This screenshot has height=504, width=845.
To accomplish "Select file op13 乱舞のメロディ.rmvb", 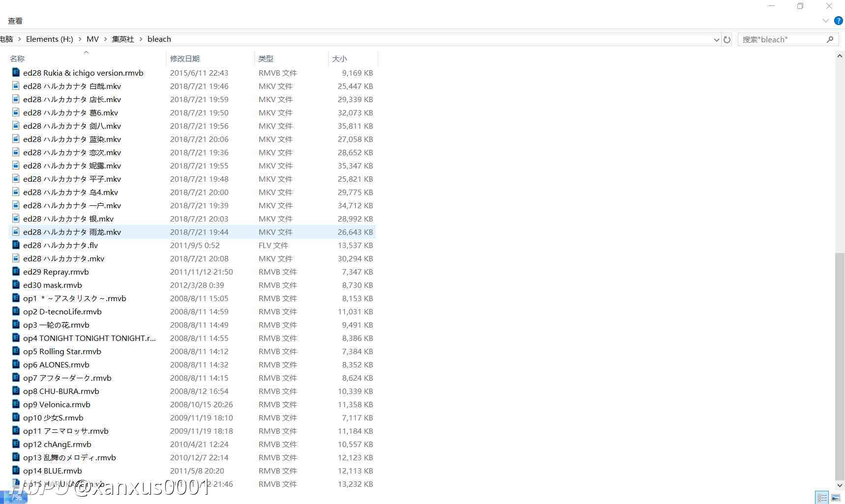I will (69, 457).
